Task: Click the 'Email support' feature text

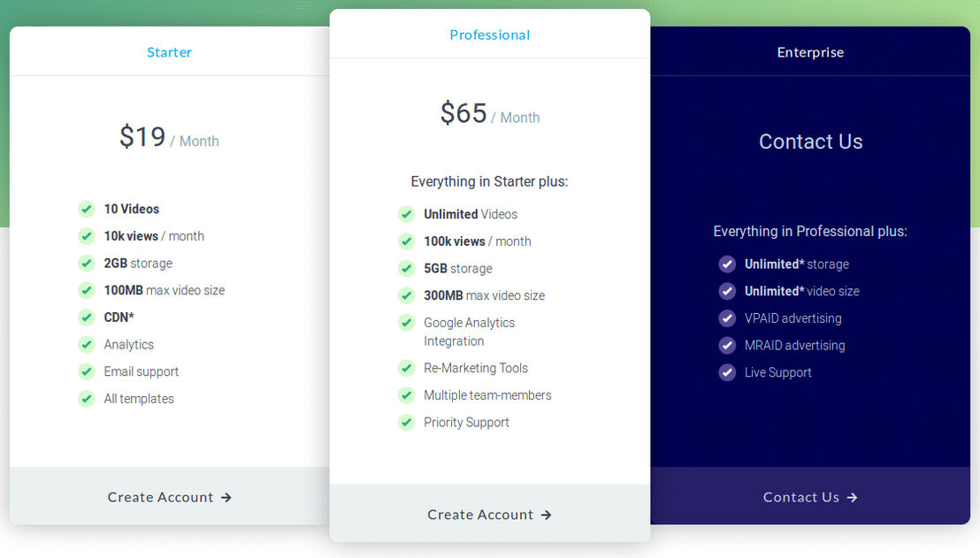Action: tap(142, 371)
